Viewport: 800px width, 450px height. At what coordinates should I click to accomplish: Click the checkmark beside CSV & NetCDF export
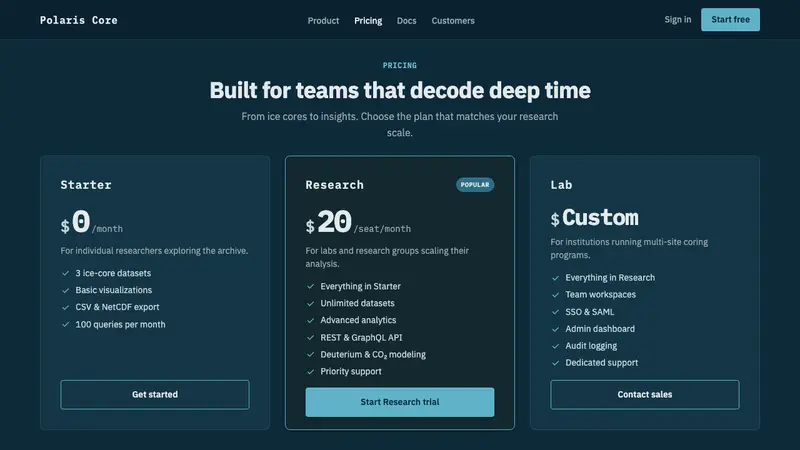(65, 307)
